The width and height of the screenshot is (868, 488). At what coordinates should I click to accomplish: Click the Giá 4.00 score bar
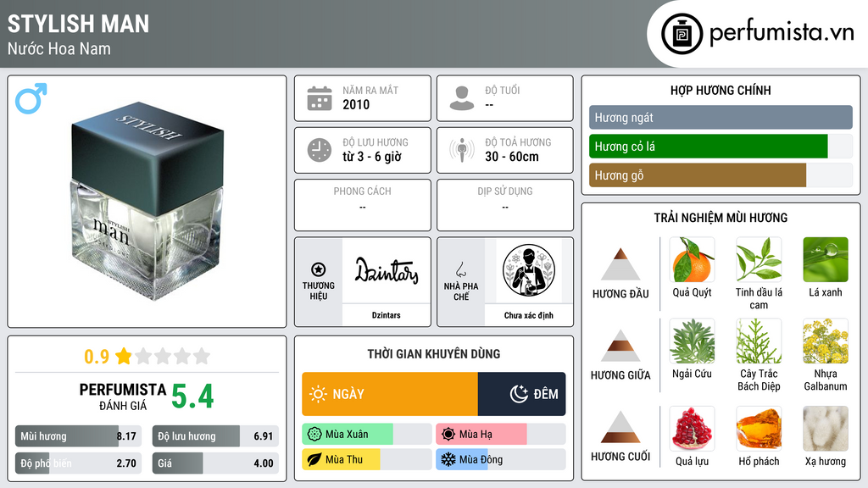pos(215,463)
